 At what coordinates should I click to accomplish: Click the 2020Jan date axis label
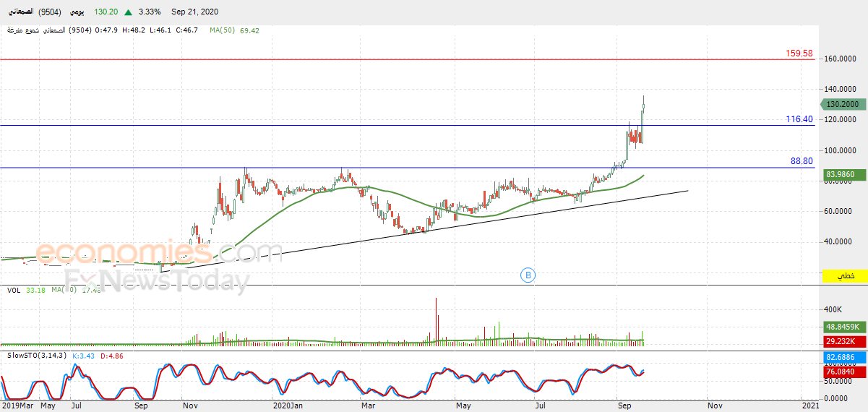click(288, 406)
